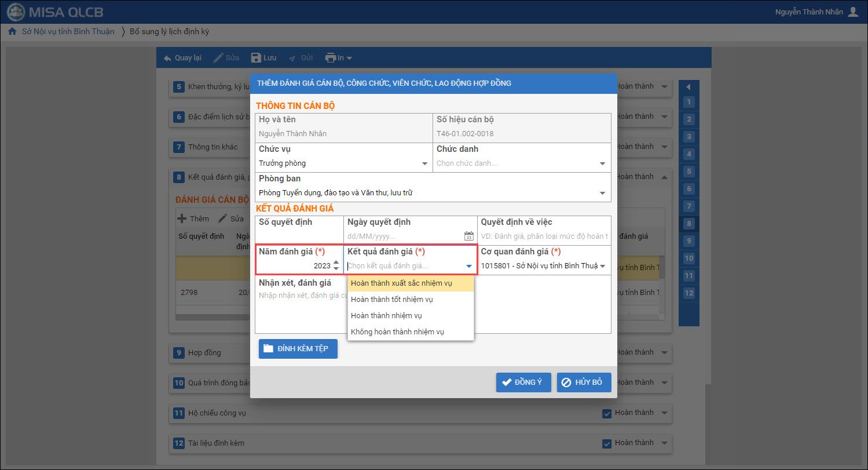This screenshot has width=868, height=470.
Task: Click the user profile icon at top right
Action: coord(852,12)
